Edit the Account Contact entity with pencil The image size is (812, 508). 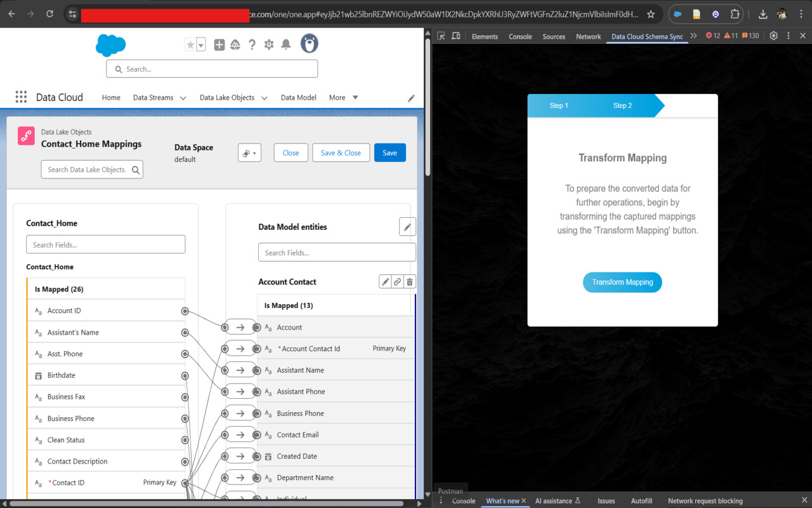[x=385, y=282]
